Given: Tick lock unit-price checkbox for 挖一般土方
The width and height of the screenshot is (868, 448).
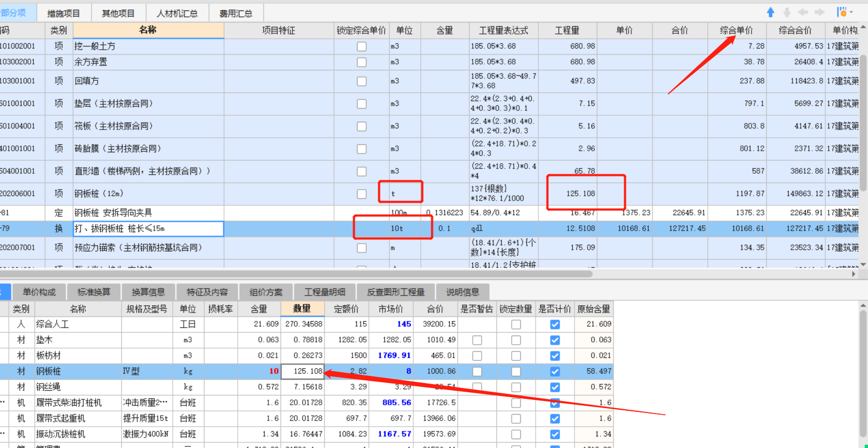Looking at the screenshot, I should coord(362,46).
